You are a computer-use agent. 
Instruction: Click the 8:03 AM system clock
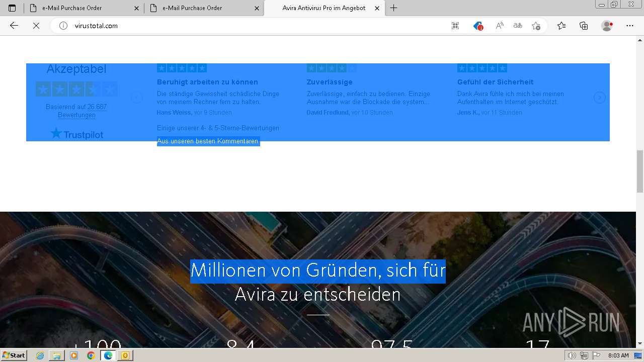coord(618,355)
